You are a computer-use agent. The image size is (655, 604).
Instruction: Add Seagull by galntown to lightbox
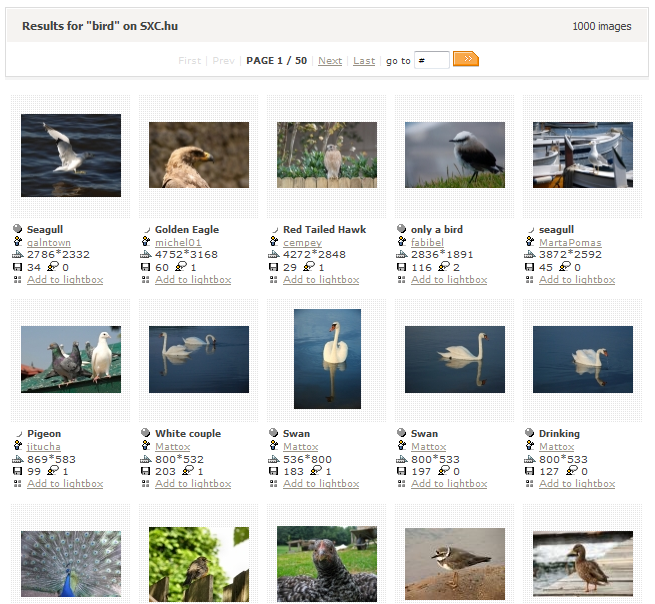(65, 279)
